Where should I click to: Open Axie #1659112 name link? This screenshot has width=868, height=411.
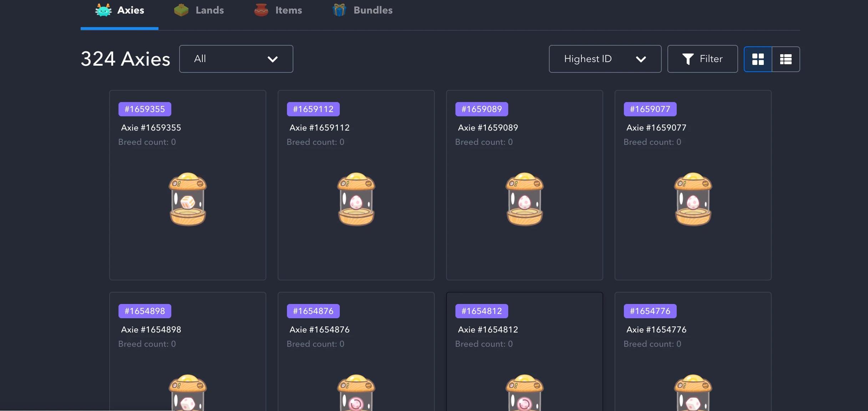[x=319, y=128]
